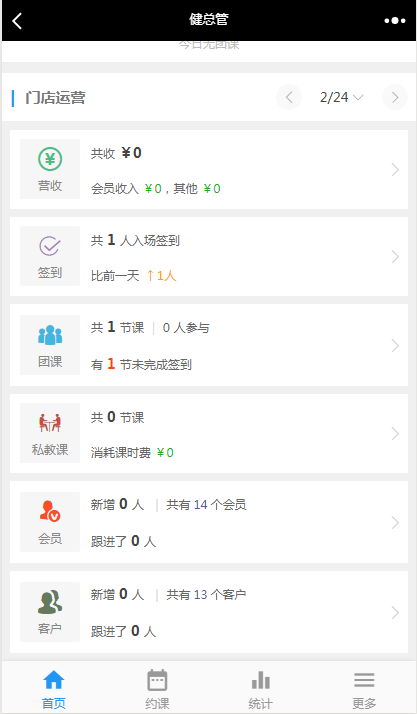Open the three-dot more options menu
417x714 pixels.
(394, 20)
